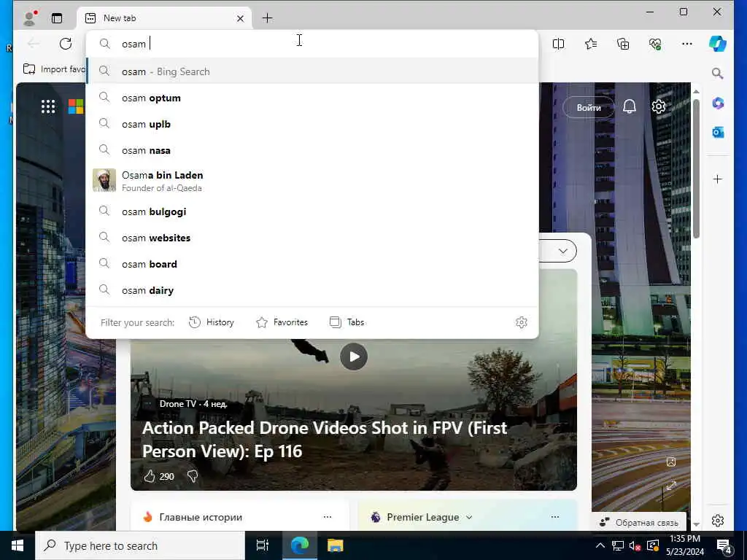Choose the osam board suggestion
Image resolution: width=747 pixels, height=560 pixels.
312,264
